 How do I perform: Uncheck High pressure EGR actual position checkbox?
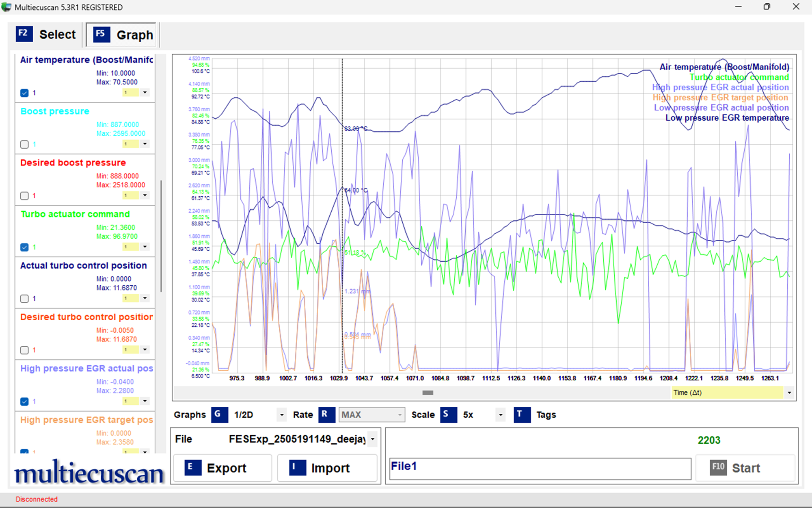tap(24, 402)
